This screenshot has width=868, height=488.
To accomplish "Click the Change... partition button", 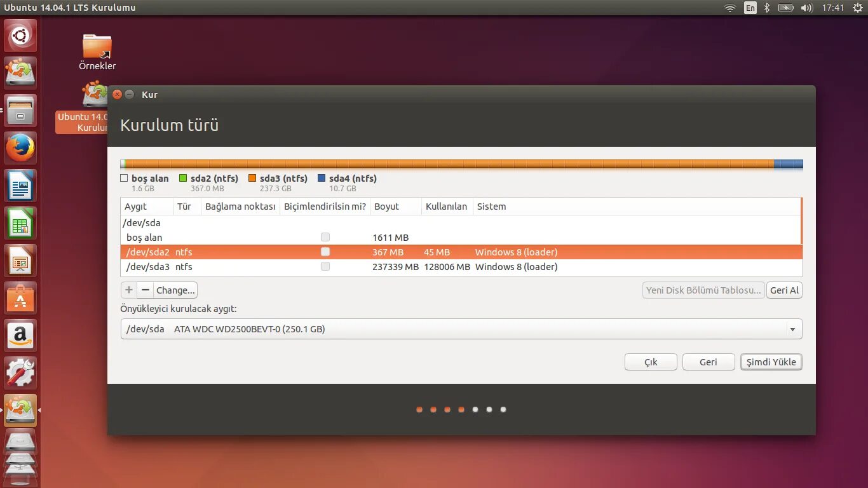I will coord(175,290).
